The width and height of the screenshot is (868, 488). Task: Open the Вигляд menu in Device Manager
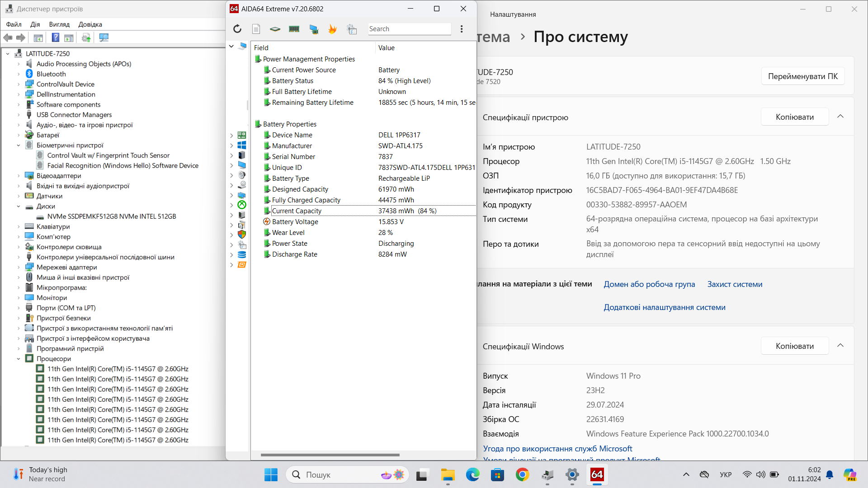pos(59,24)
